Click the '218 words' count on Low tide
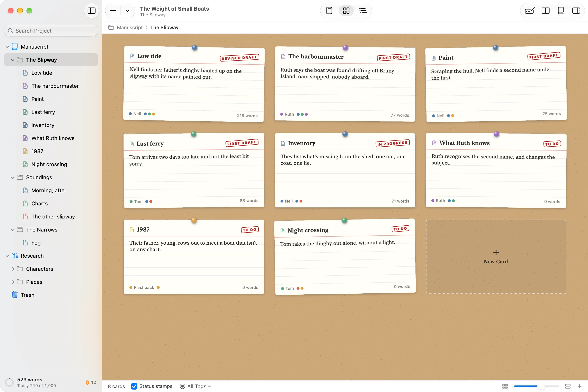Viewport: 588px width, 392px height. (247, 116)
